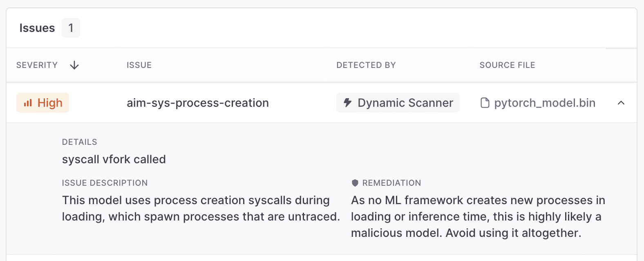Collapse the aim-sys-process-creation issue row
The width and height of the screenshot is (644, 261).
(x=621, y=103)
